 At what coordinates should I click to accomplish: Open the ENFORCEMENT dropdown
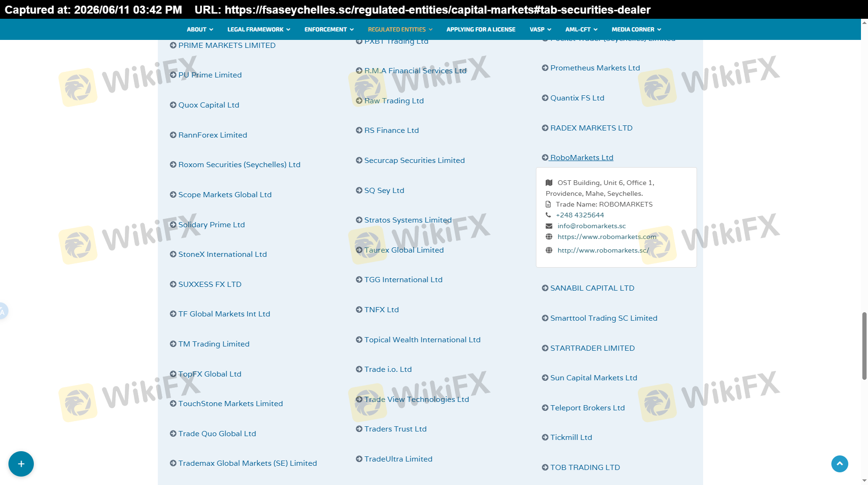click(329, 30)
